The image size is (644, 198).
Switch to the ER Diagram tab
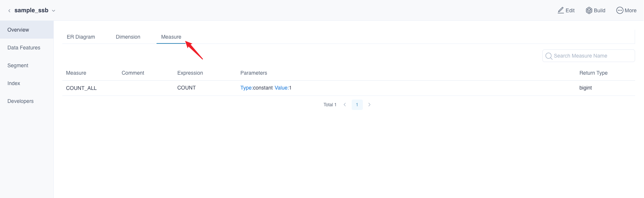[81, 37]
